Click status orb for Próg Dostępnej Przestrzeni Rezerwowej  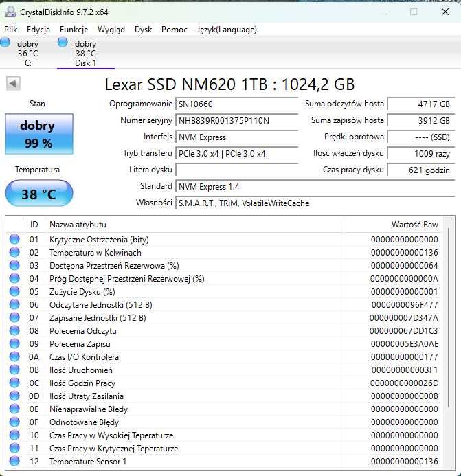[14, 278]
